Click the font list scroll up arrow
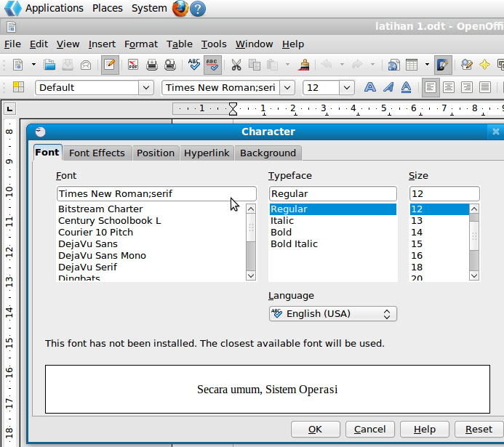Screen dimensions: 504x447 [x=251, y=209]
